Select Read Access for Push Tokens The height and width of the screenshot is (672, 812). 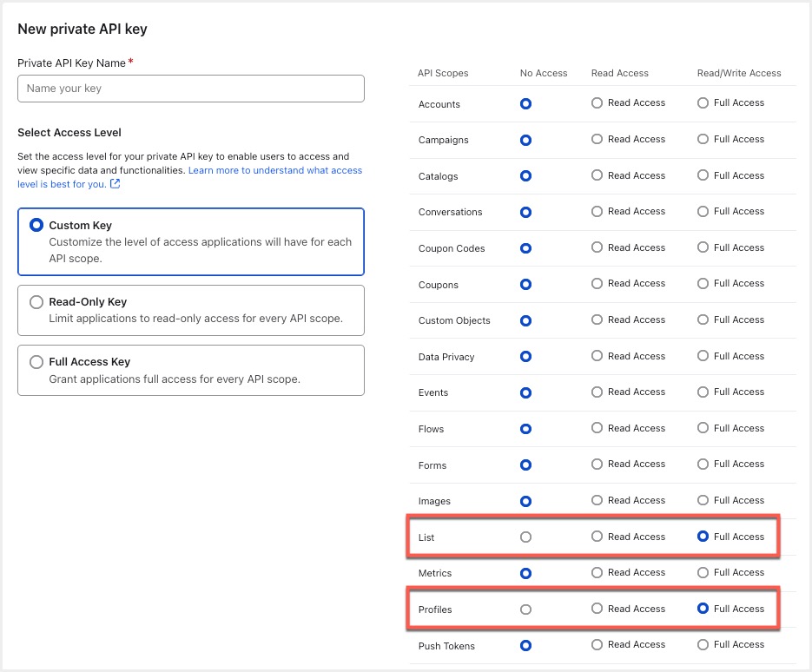click(x=597, y=645)
